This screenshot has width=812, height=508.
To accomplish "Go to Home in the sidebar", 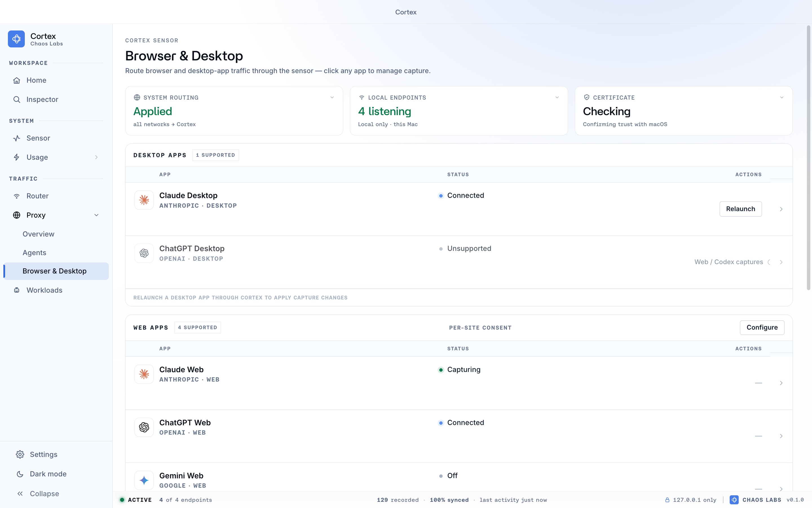I will [x=56, y=80].
